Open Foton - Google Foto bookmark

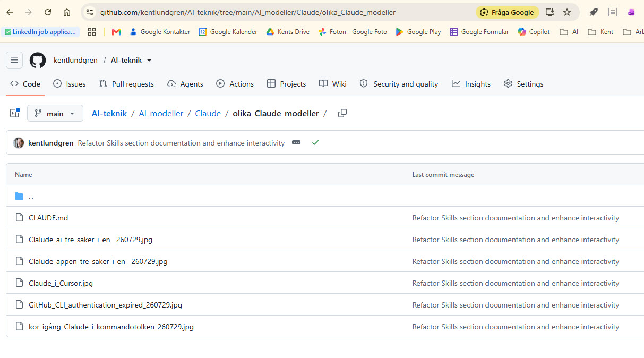353,32
